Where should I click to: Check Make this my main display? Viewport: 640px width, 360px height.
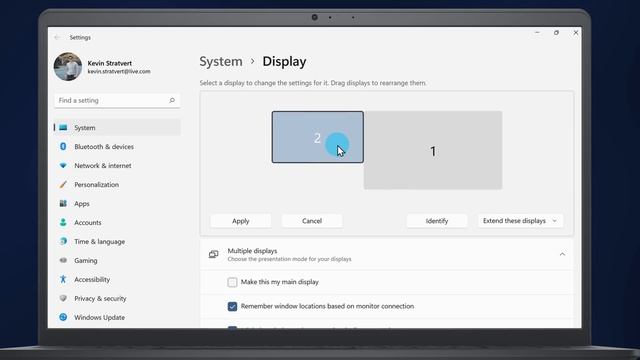click(232, 282)
